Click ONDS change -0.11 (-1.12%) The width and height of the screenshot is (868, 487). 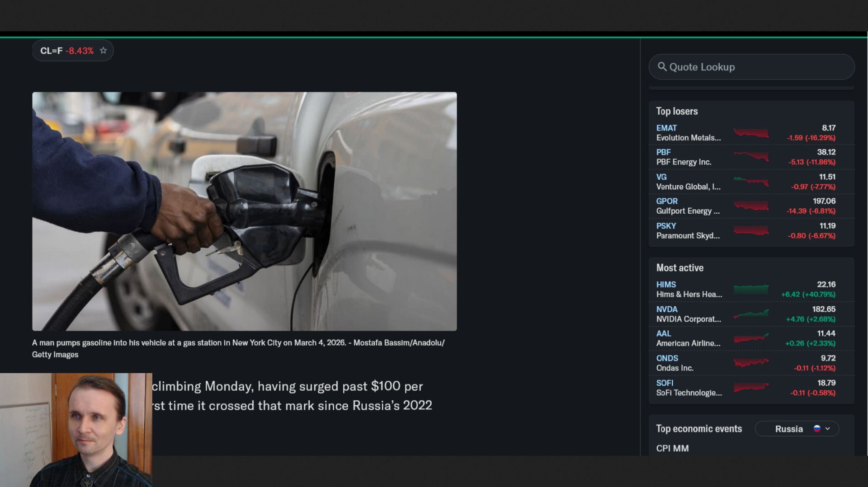tap(815, 368)
